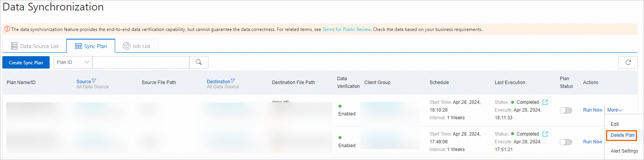Open the Data Source List tab
This screenshot has height=160, width=644.
(35, 46)
